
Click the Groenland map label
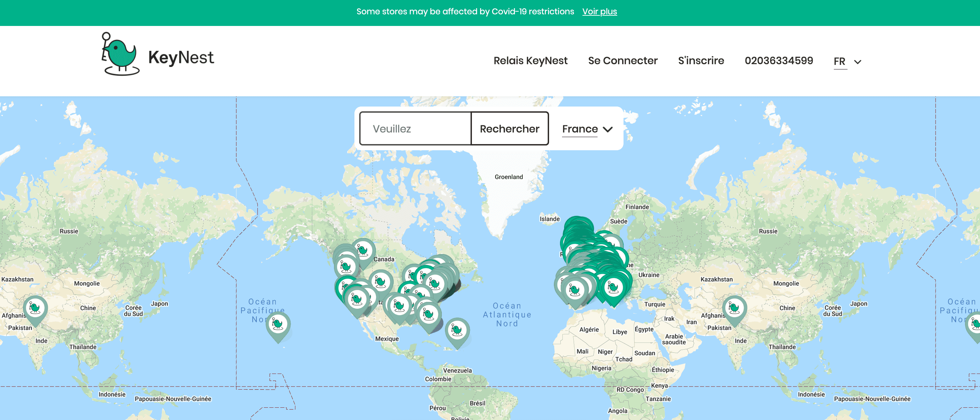[509, 177]
